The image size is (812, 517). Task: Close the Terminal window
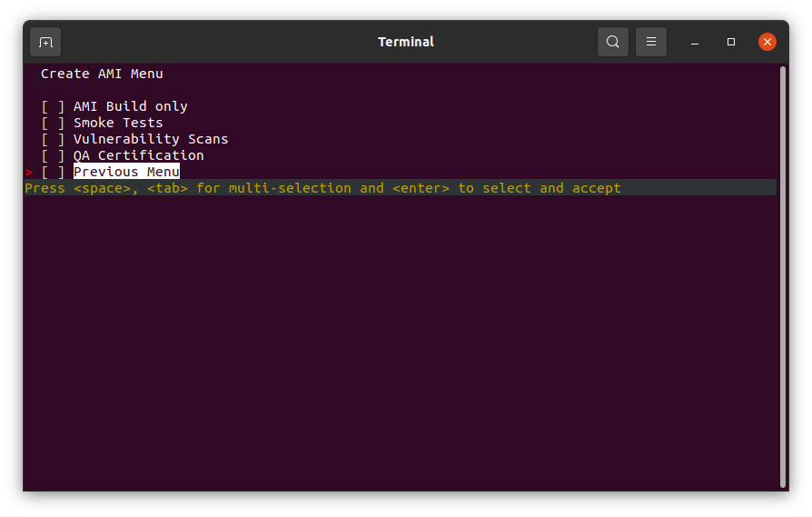[x=767, y=42]
